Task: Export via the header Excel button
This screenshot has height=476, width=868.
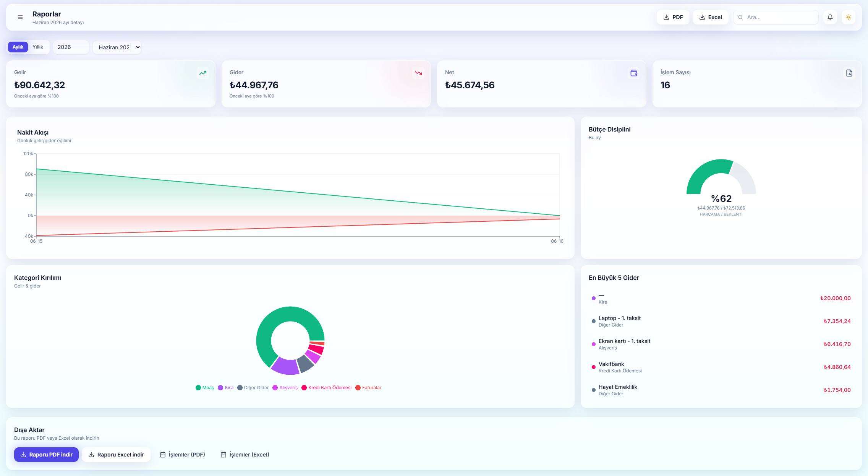Action: (x=711, y=17)
